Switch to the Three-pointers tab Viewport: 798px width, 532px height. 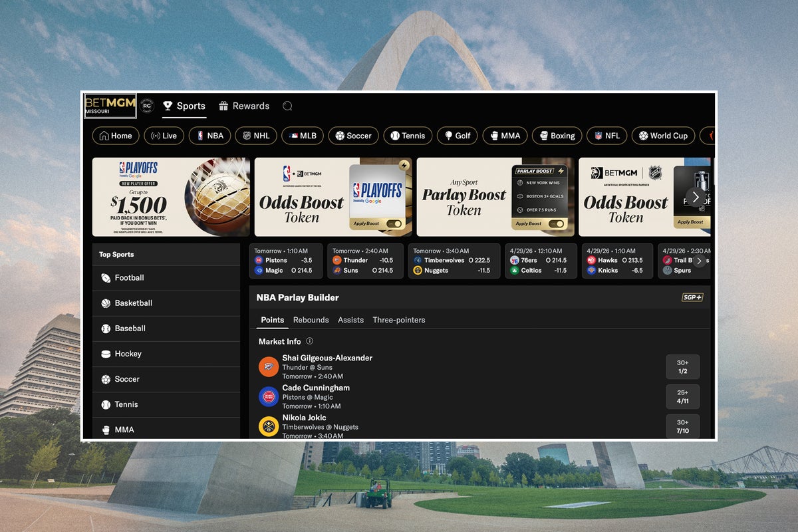pos(399,320)
